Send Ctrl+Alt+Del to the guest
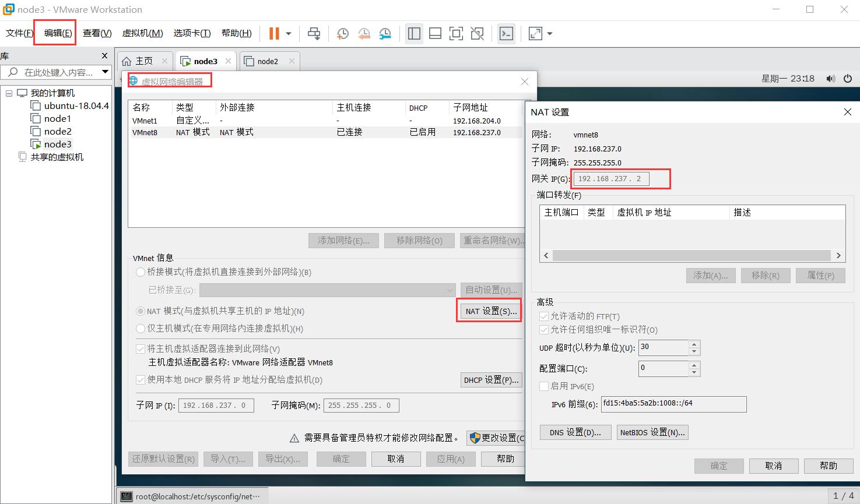Image resolution: width=860 pixels, height=504 pixels. [x=314, y=33]
